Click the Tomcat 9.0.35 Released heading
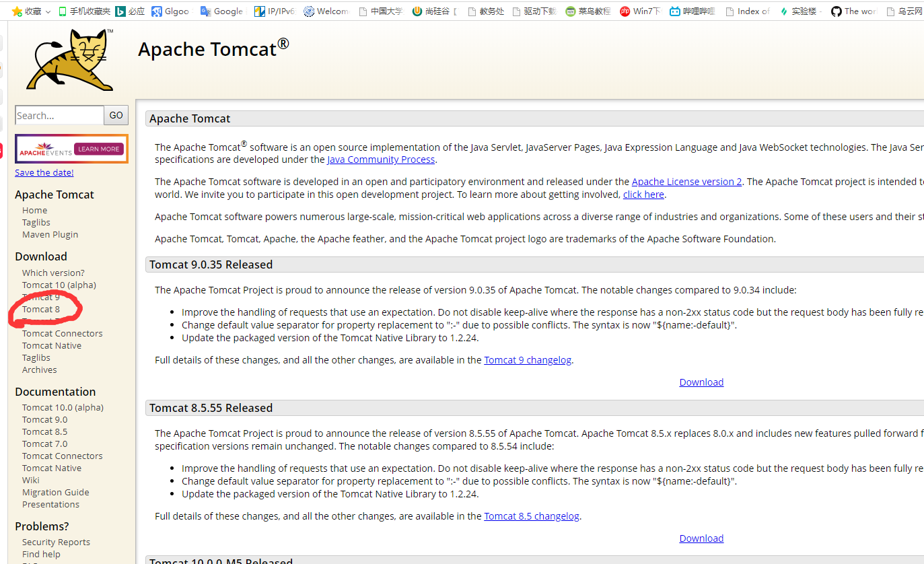 [x=211, y=265]
